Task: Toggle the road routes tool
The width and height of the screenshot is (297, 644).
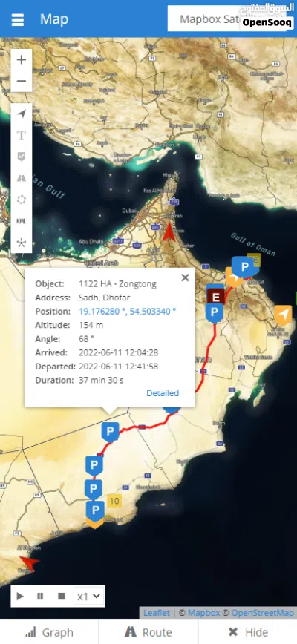Action: point(22,178)
